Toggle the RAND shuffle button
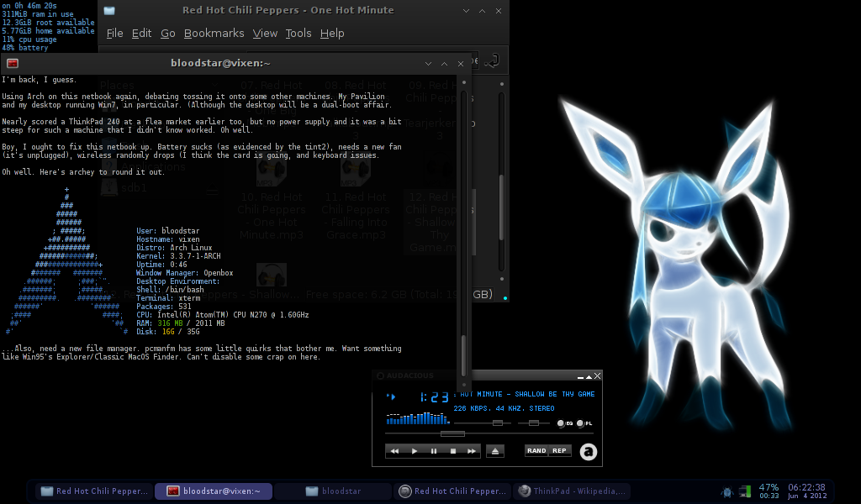Screen dimensions: 861x504 pyautogui.click(x=536, y=451)
